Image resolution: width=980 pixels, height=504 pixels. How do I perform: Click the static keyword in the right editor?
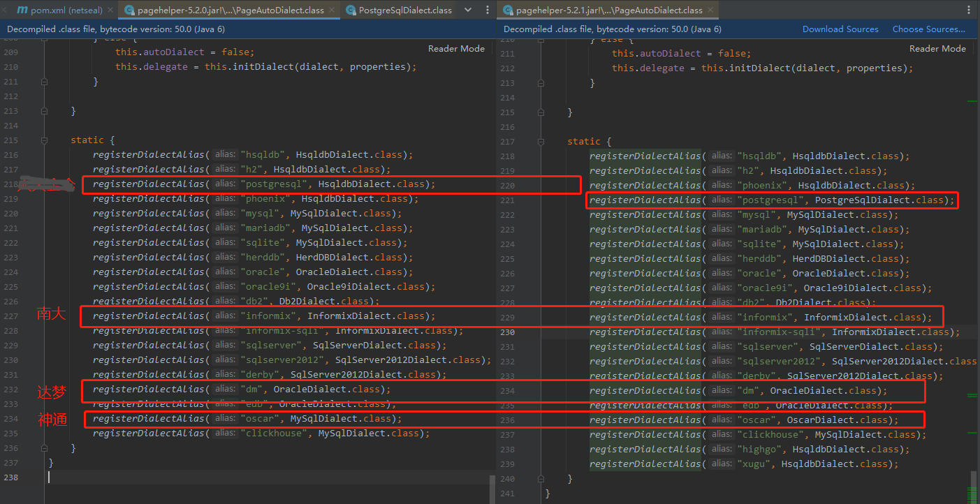point(584,142)
